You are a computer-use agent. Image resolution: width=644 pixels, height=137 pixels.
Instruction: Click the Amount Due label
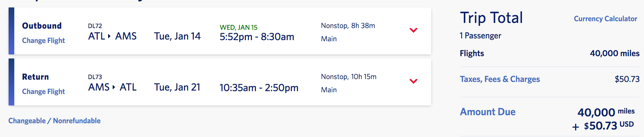click(x=488, y=112)
